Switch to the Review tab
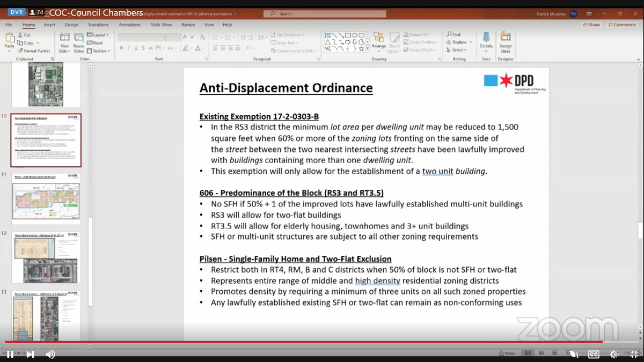The height and width of the screenshot is (362, 644). [188, 25]
